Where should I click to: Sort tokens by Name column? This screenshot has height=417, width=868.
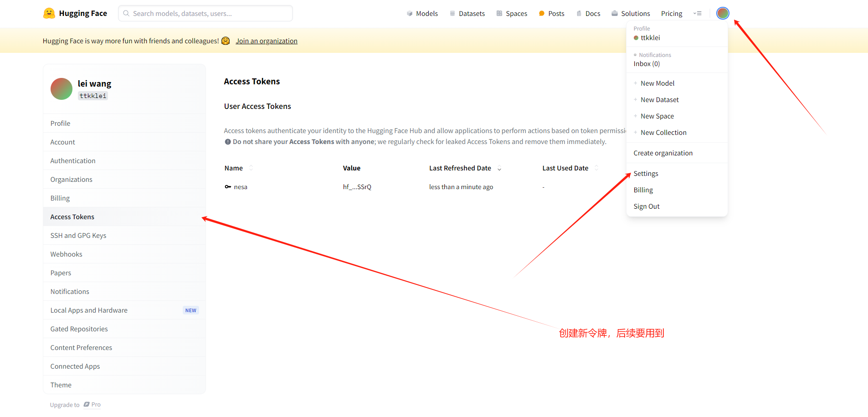pyautogui.click(x=251, y=168)
